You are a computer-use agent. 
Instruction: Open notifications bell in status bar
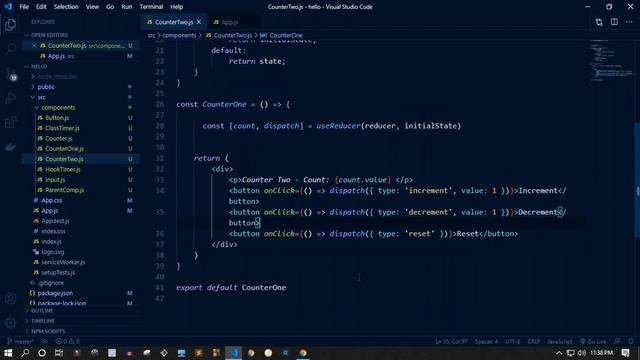point(631,341)
